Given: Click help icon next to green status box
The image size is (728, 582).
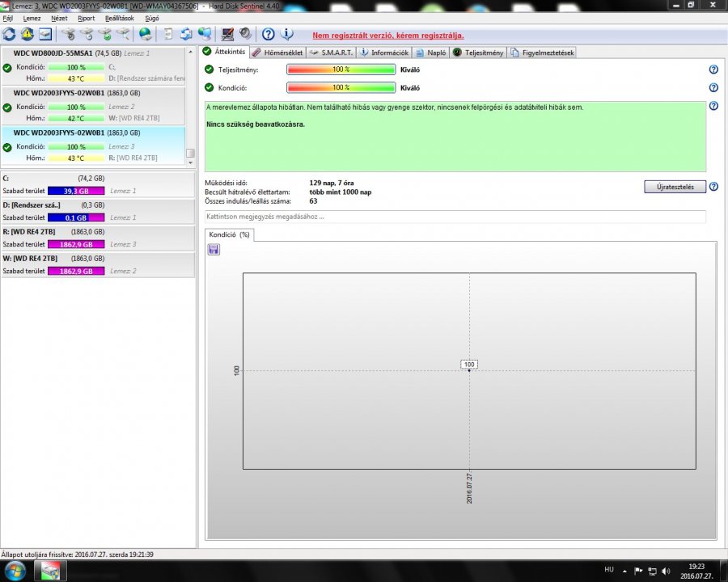Looking at the screenshot, I should (x=713, y=106).
